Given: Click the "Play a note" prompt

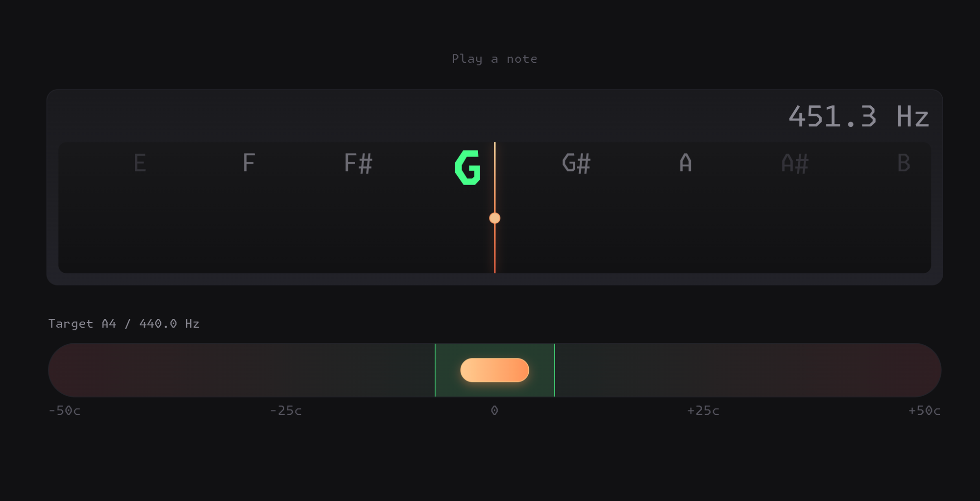Looking at the screenshot, I should point(494,59).
